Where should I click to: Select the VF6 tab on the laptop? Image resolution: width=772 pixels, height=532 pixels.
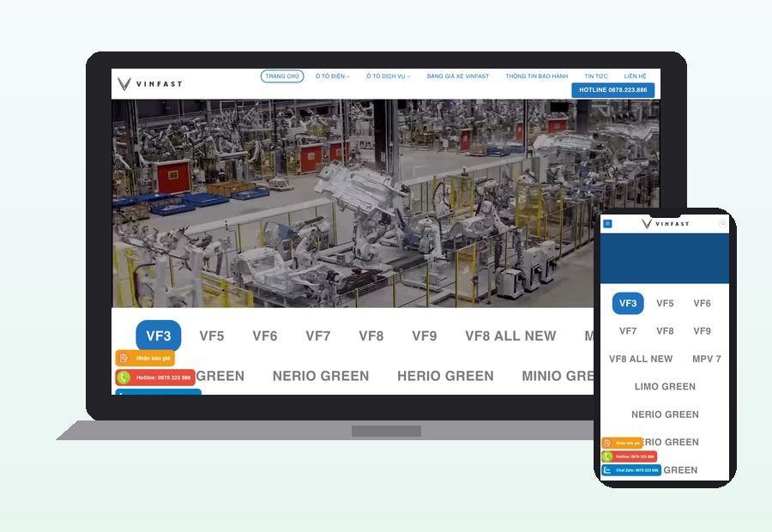tap(265, 336)
